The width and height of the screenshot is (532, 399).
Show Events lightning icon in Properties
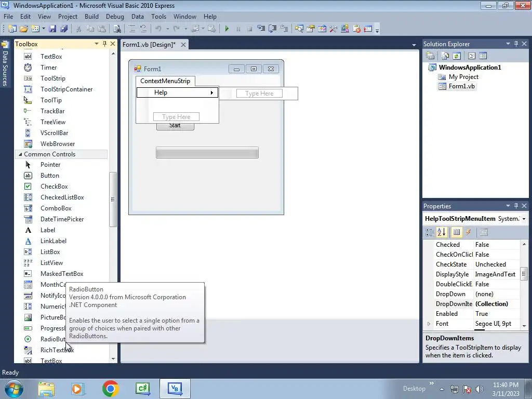469,232
